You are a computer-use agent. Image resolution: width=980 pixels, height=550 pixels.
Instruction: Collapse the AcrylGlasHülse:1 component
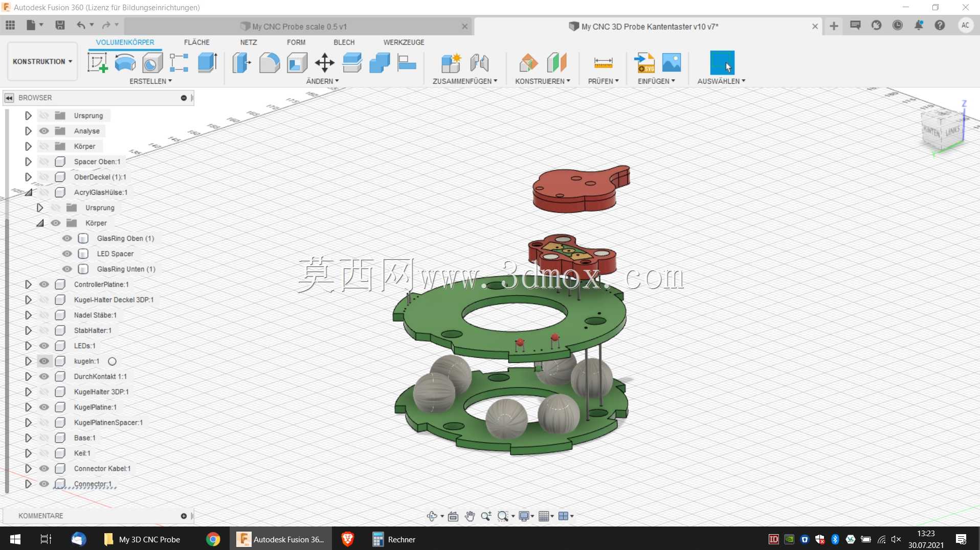[x=29, y=192]
